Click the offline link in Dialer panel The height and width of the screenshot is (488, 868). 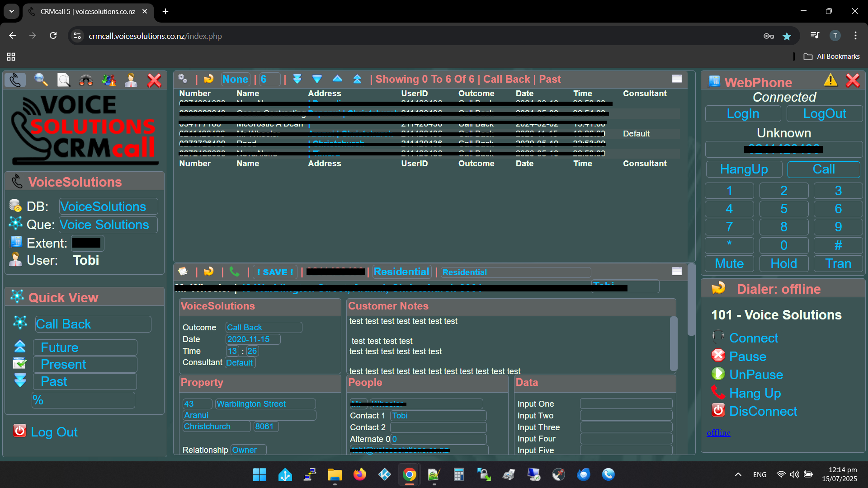point(718,432)
